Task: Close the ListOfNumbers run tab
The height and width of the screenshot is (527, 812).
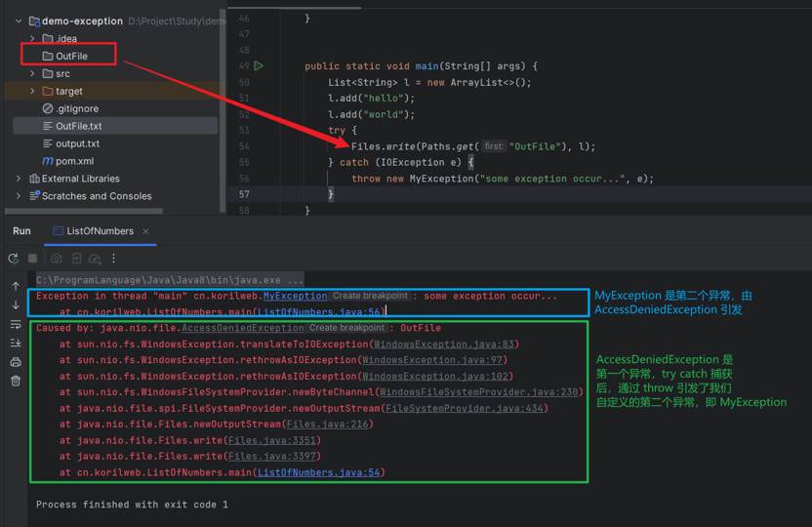Action: point(145,231)
